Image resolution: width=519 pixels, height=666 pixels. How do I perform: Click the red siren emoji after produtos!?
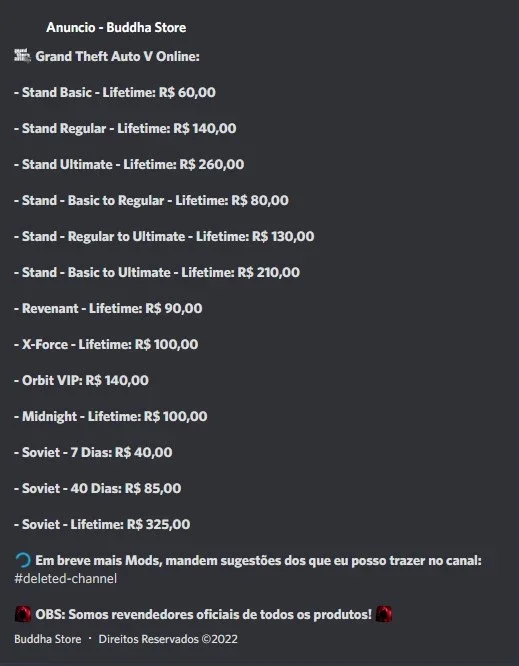[x=384, y=614]
